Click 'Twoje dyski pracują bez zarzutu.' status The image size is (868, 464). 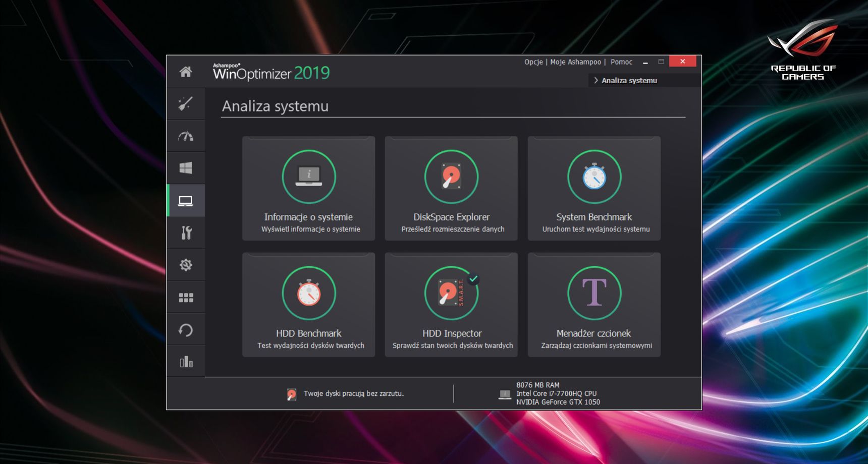pyautogui.click(x=354, y=393)
